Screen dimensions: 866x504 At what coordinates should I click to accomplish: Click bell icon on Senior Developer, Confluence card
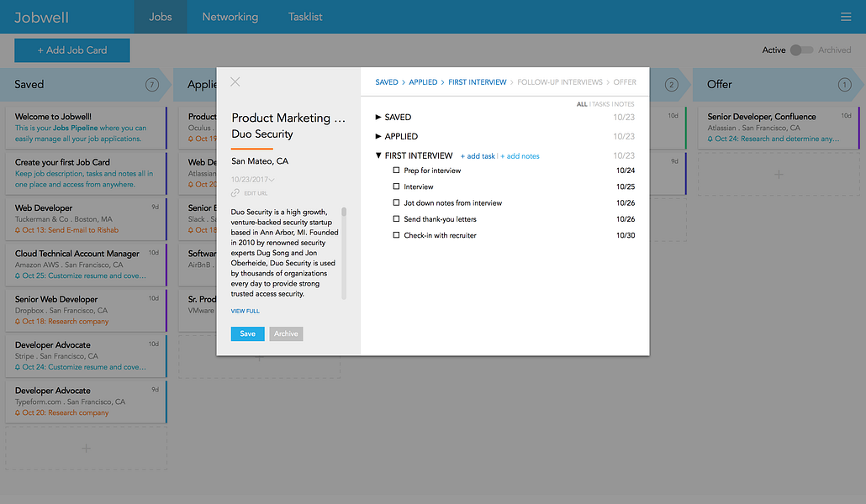pos(710,139)
